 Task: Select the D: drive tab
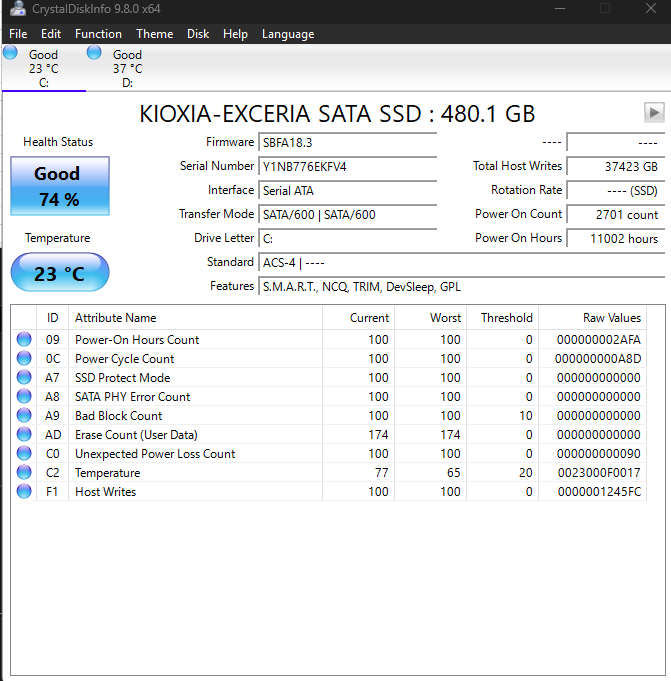click(x=127, y=68)
